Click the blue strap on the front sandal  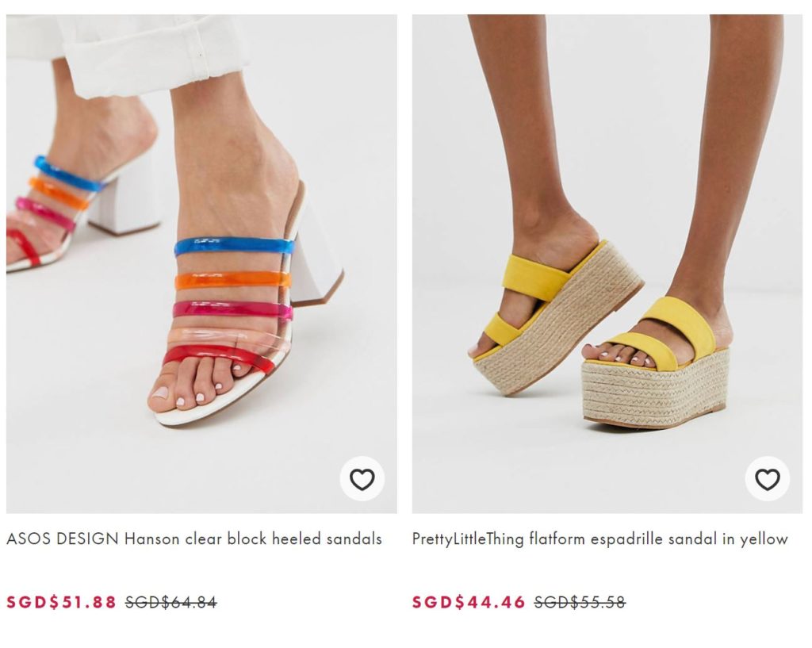233,245
